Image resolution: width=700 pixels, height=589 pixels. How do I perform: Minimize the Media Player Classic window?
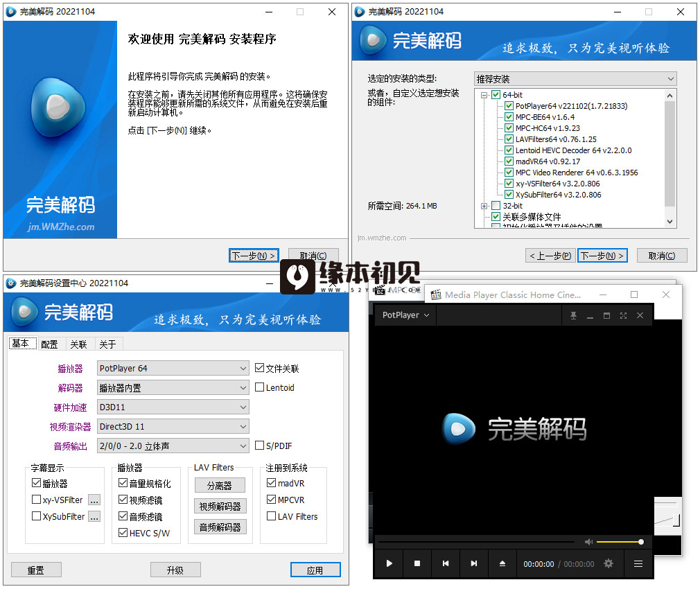tap(603, 294)
